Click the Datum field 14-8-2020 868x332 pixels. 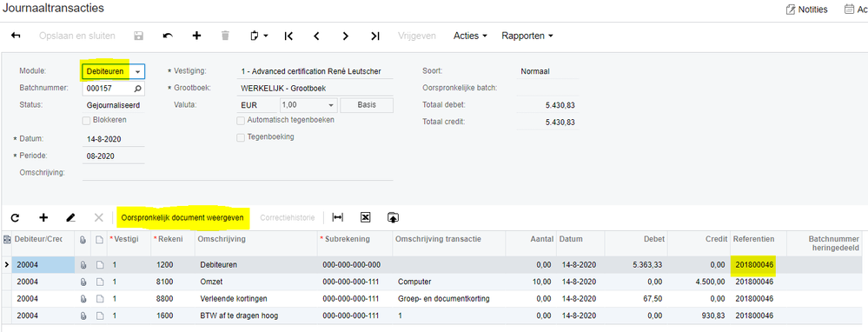click(113, 139)
